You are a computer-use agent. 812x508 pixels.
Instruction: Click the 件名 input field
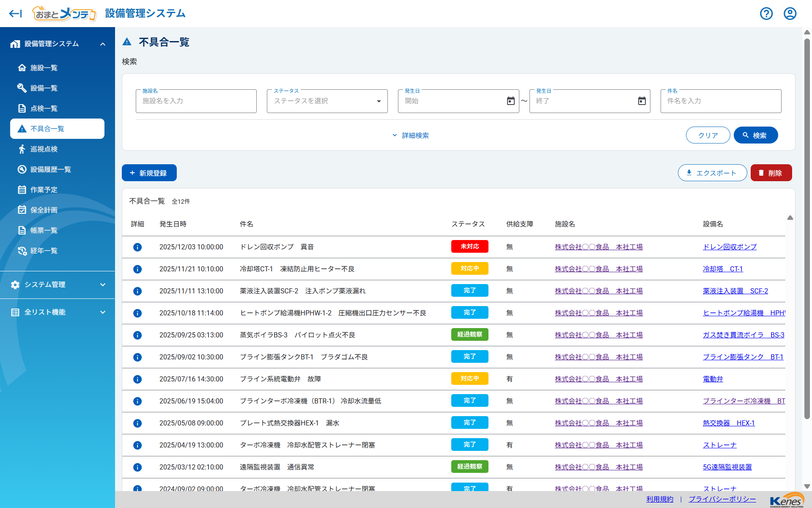coord(720,101)
